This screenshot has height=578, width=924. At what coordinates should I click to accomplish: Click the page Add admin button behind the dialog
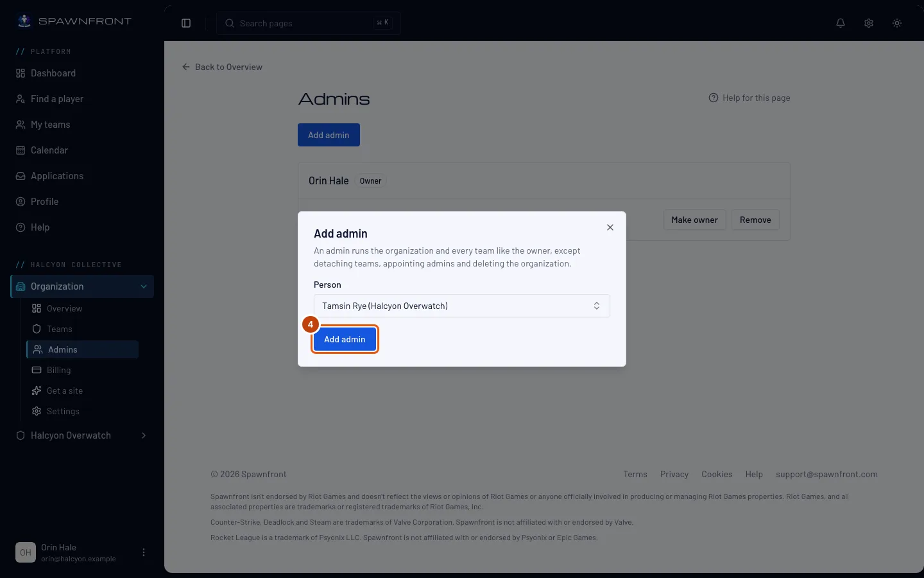click(x=329, y=135)
